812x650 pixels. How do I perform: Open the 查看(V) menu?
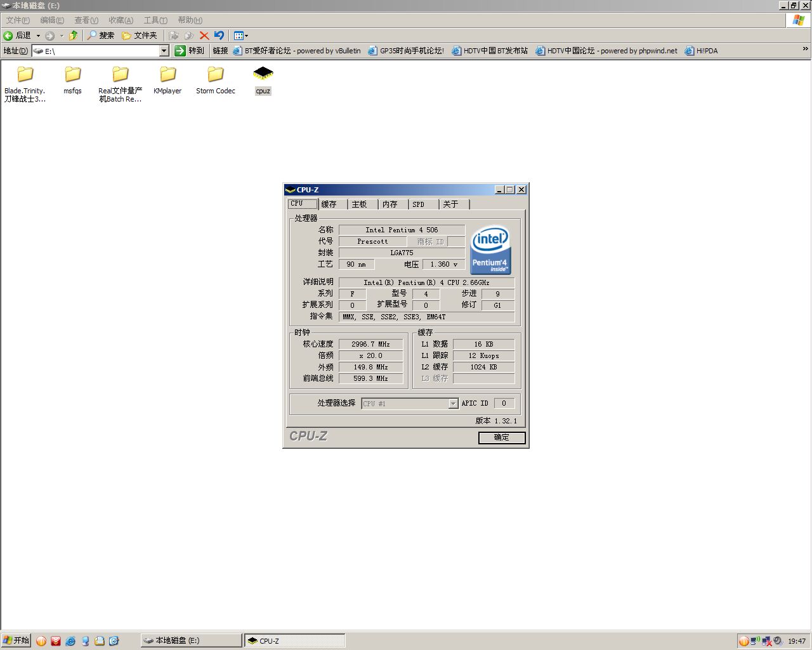pos(86,20)
